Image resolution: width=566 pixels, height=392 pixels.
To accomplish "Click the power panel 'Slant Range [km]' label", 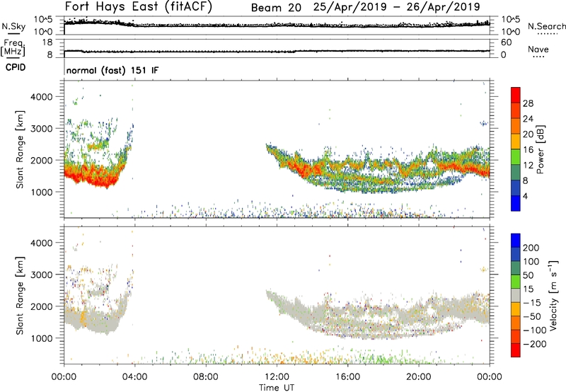I will pyautogui.click(x=20, y=149).
